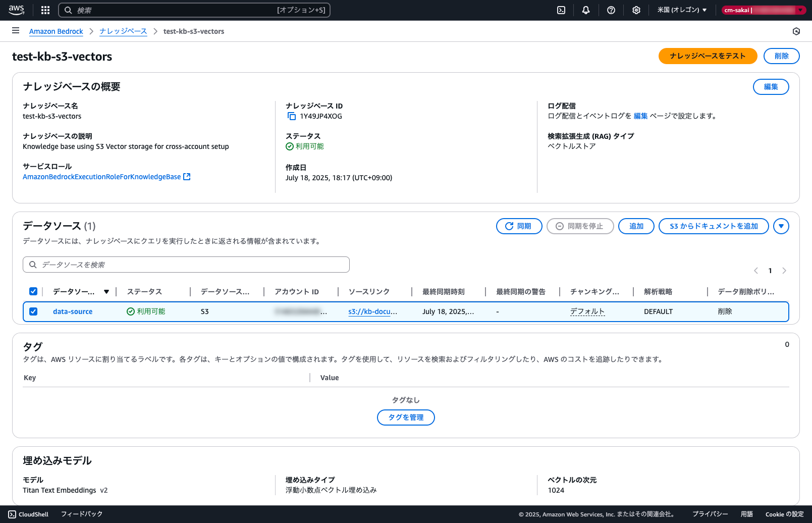This screenshot has height=523, width=812.
Task: Open the service role external link icon
Action: (187, 177)
